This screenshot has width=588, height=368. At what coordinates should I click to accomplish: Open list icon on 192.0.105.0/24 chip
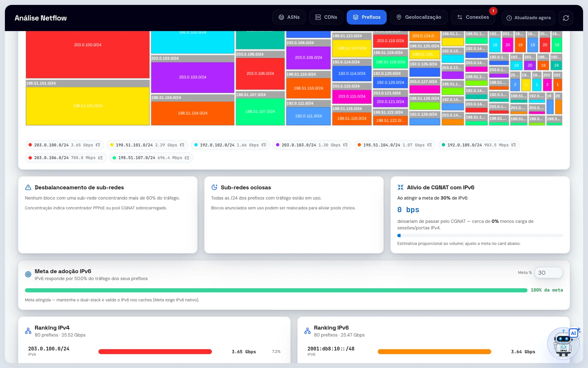click(514, 145)
